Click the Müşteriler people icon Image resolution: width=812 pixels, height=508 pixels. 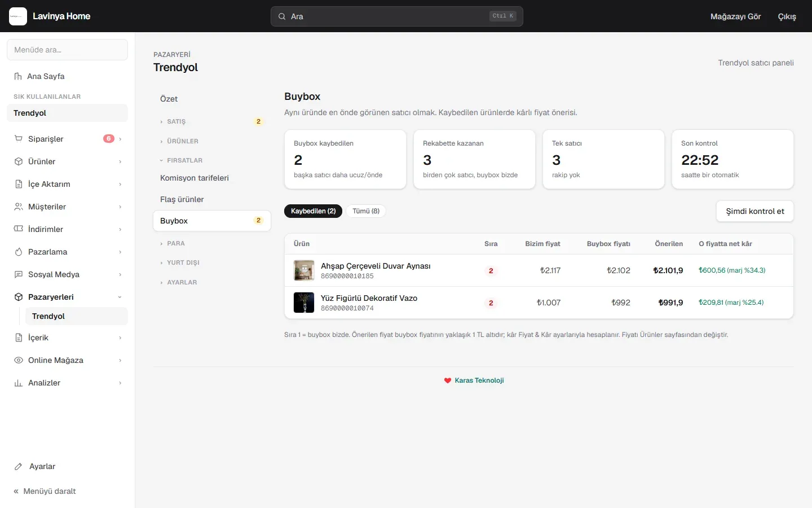coord(19,207)
